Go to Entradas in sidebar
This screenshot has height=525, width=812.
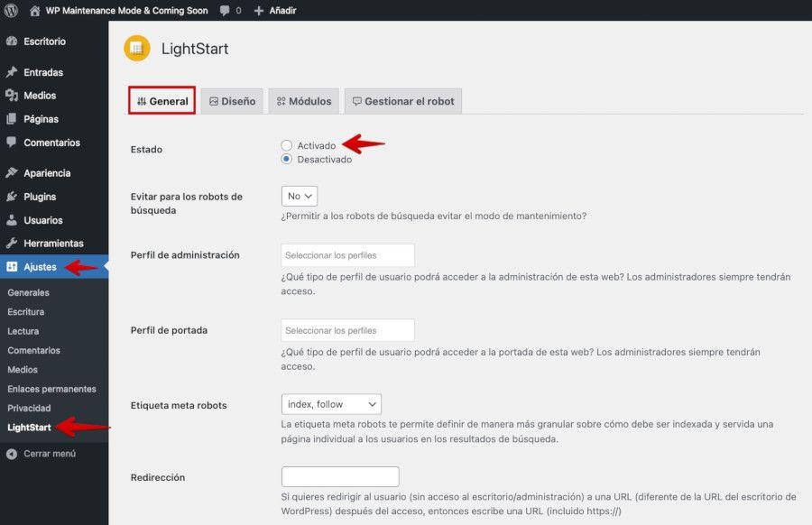[43, 72]
